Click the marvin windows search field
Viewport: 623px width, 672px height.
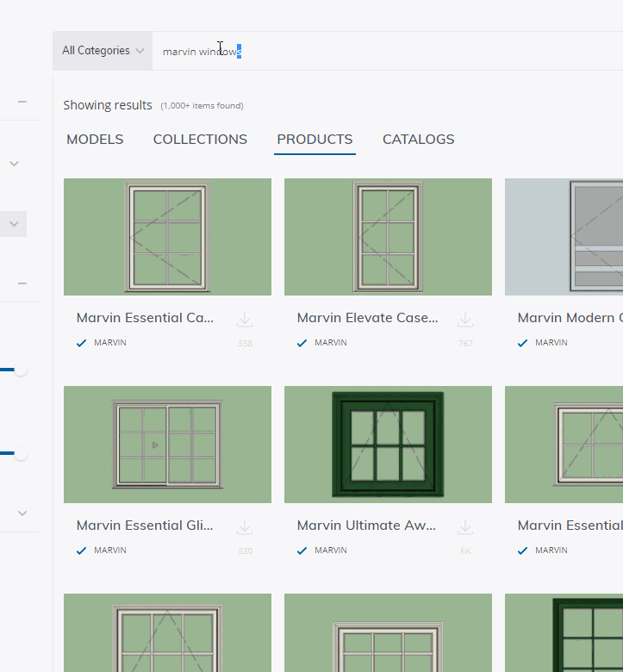click(388, 51)
